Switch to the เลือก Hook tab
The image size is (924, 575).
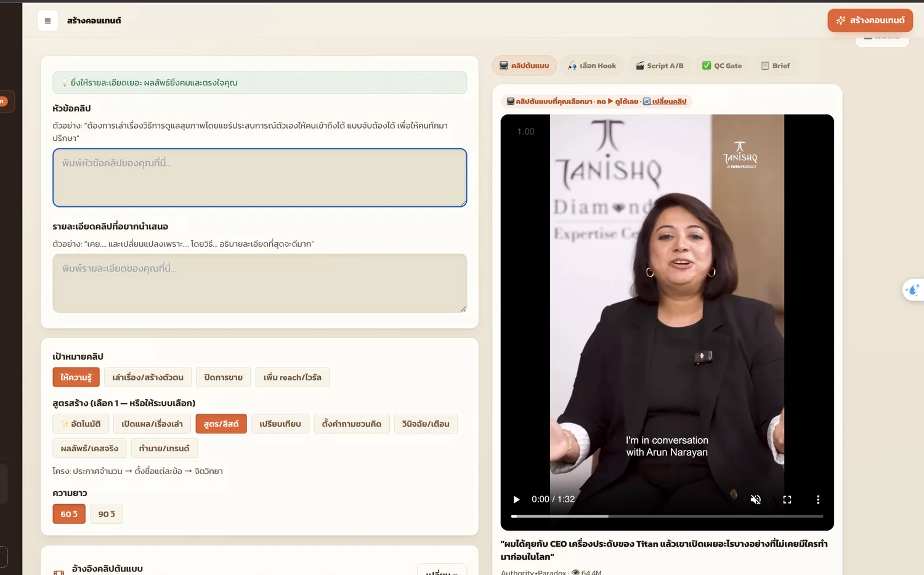592,66
